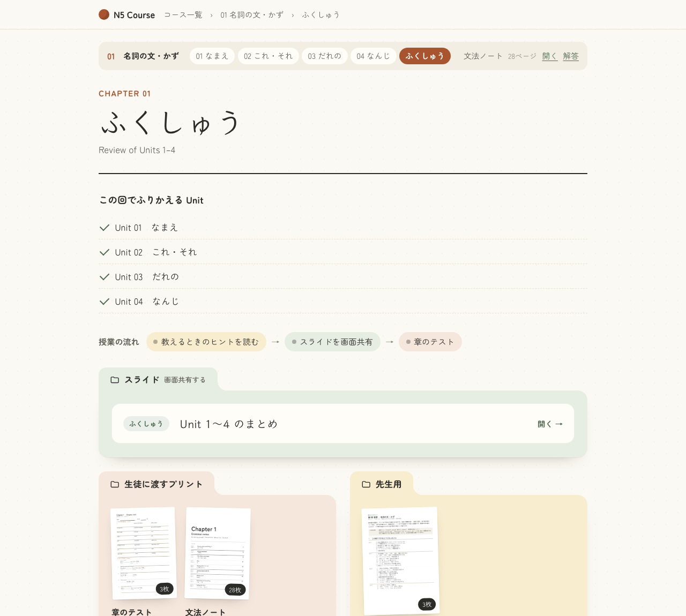This screenshot has height=616, width=686.
Task: Click the checkmark beside Unit 02 これ・それ
Action: click(105, 252)
